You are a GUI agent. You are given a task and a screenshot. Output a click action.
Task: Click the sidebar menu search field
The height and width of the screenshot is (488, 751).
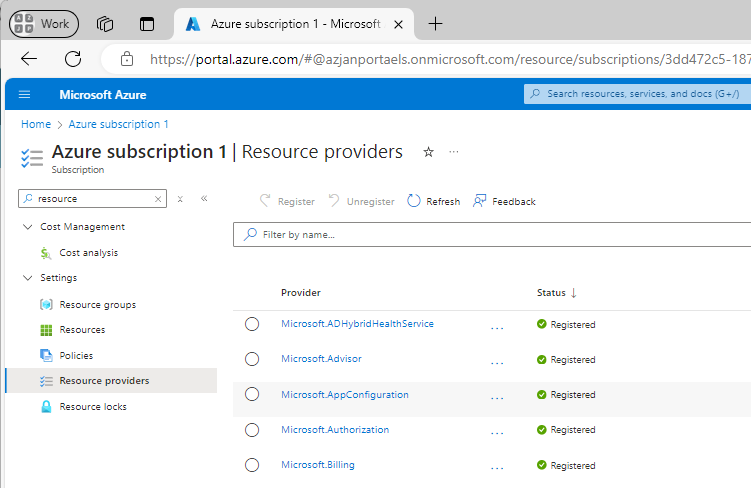(x=92, y=199)
